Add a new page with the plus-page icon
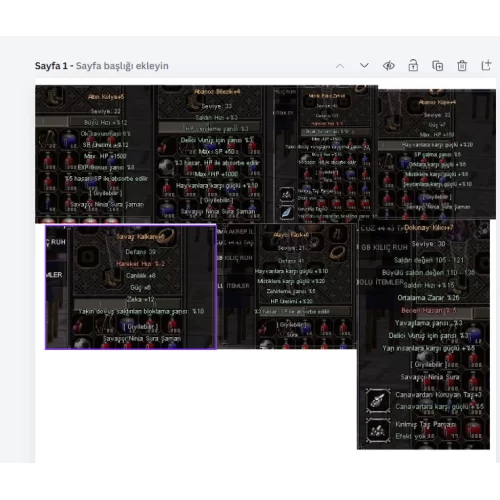 [486, 65]
